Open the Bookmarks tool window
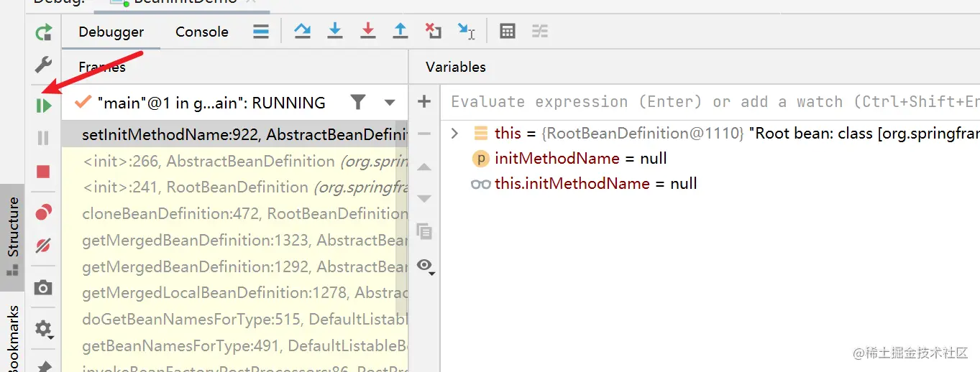The height and width of the screenshot is (372, 980). point(12,339)
